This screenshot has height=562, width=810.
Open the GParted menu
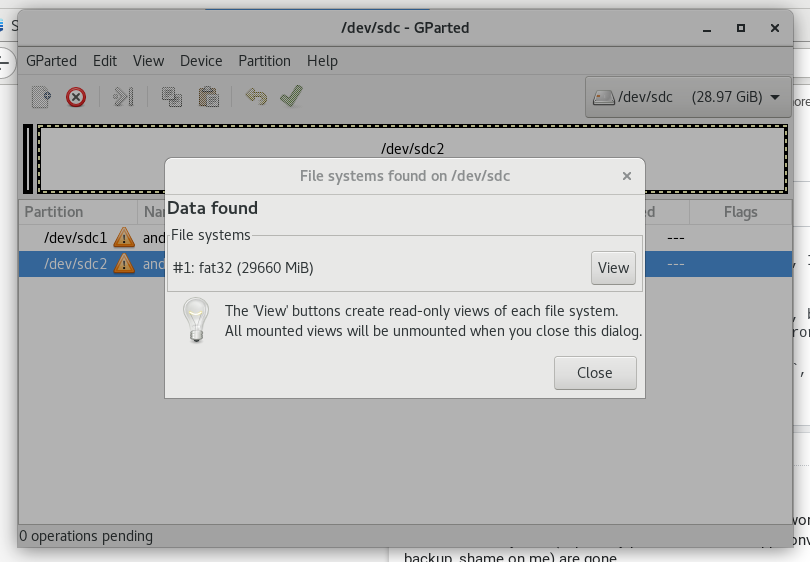(x=51, y=61)
